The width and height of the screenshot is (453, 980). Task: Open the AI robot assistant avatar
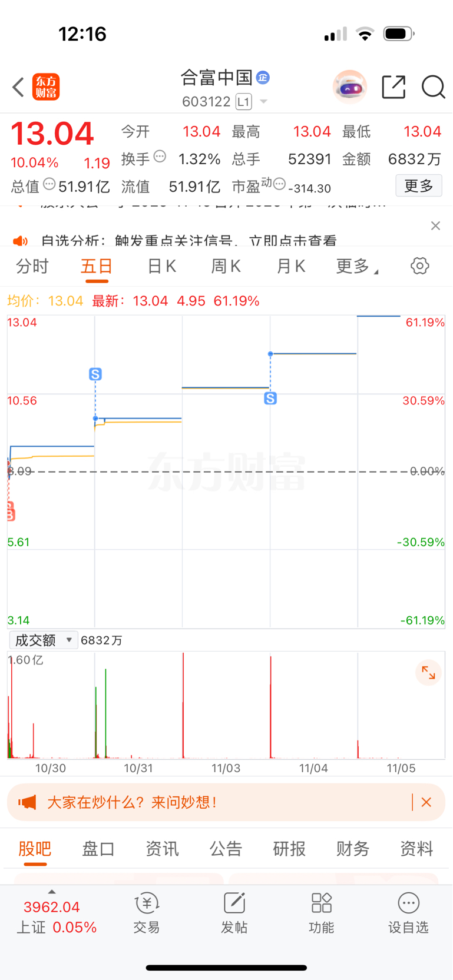coord(349,87)
